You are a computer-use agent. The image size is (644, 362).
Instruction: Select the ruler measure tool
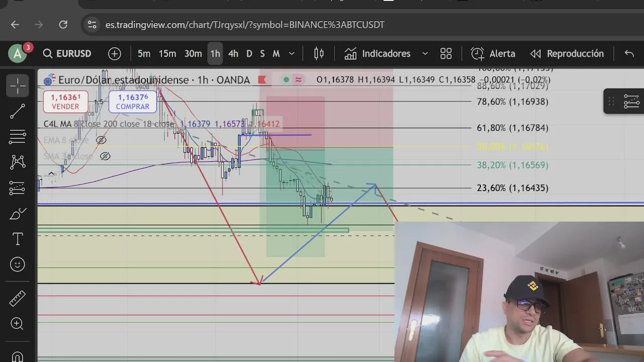[x=18, y=299]
